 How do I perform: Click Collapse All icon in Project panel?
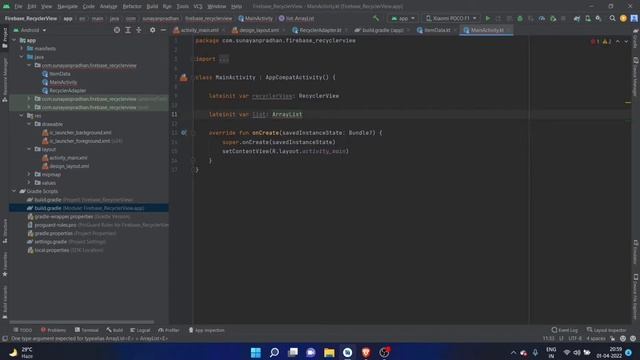(139, 30)
